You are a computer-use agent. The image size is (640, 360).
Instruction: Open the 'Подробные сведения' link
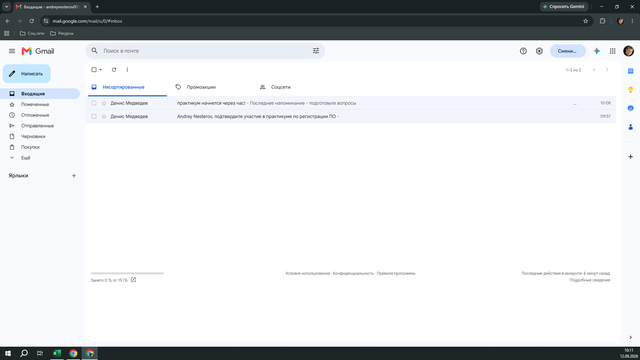590,280
